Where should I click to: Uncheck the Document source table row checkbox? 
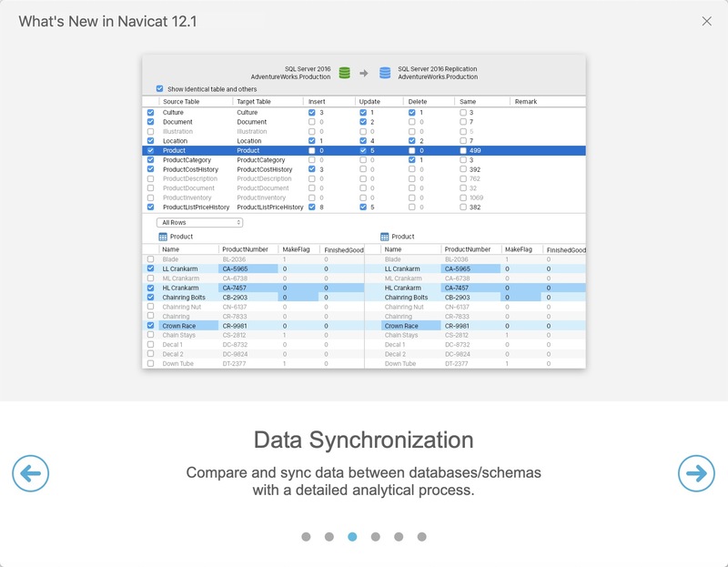coord(150,122)
